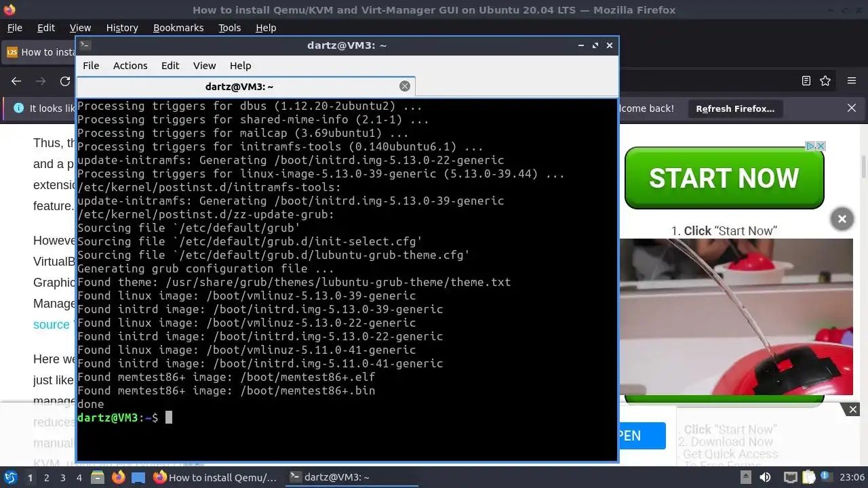This screenshot has width=868, height=488.
Task: Click the Firefox logo in the title bar
Action: 9,9
